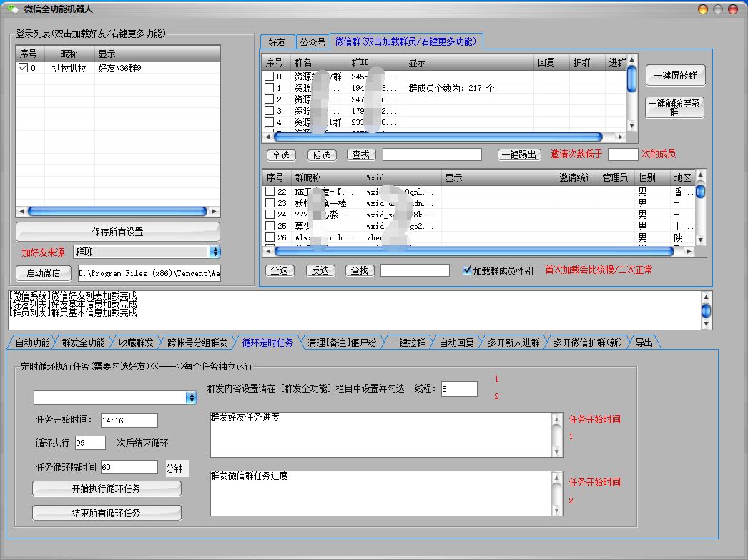Expand the empty task dropdown above 任务开始时间

[191, 398]
